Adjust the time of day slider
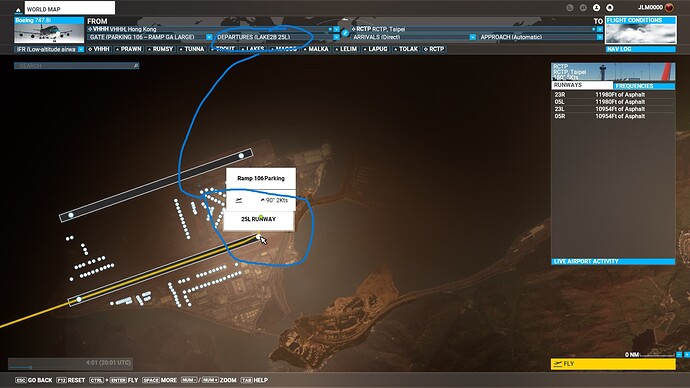This screenshot has width=690, height=388. point(30,367)
